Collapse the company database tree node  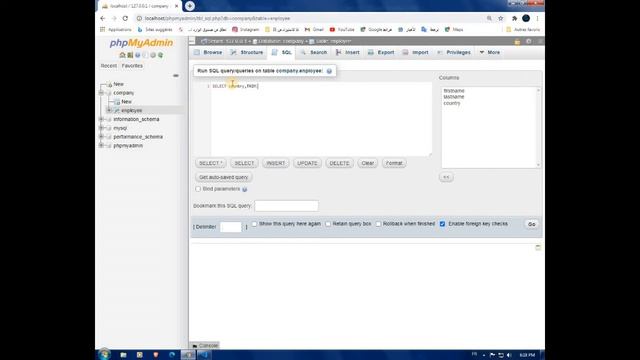(x=101, y=93)
